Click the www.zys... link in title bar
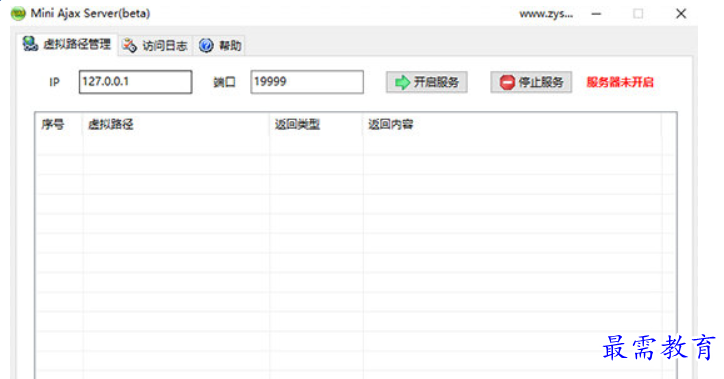Image resolution: width=724 pixels, height=379 pixels. click(546, 14)
